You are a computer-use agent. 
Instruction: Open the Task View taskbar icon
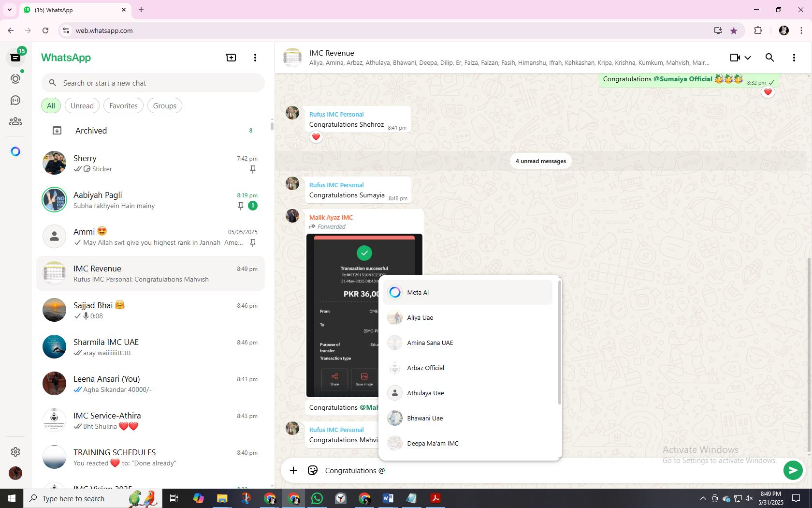174,498
